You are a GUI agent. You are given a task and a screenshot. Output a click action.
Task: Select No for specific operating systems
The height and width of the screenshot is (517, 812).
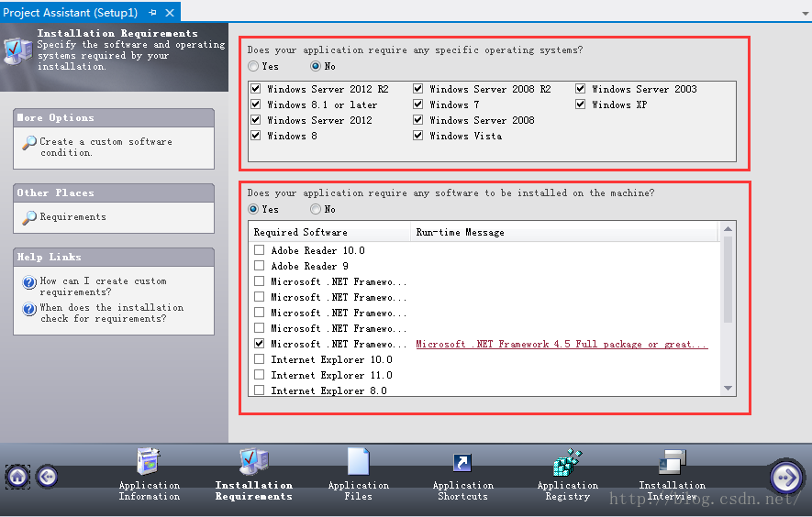(316, 66)
